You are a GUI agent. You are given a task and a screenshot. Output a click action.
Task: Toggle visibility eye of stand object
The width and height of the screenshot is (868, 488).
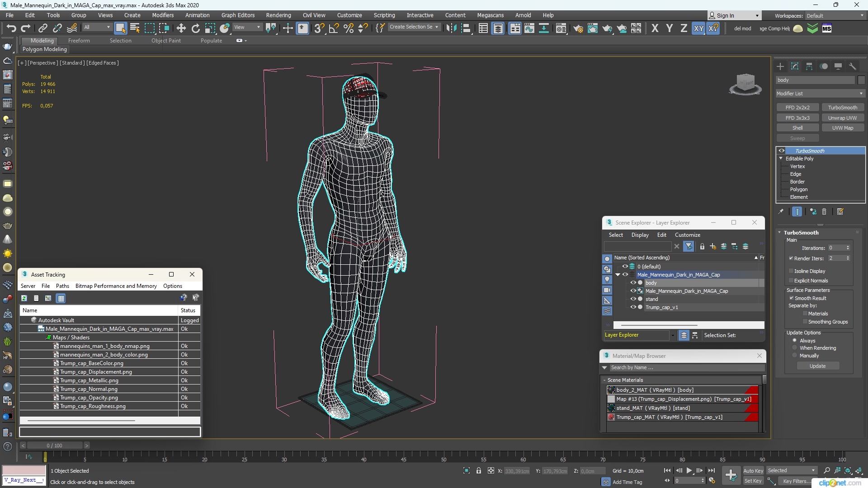[633, 299]
